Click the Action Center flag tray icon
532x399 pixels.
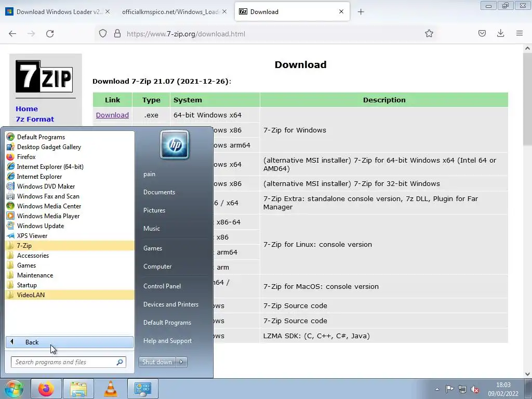449,389
